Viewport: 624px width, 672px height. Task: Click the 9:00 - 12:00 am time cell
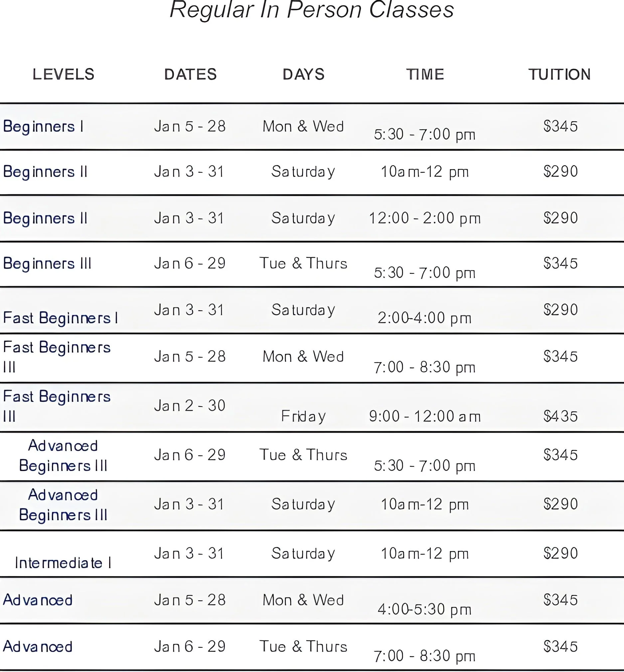click(425, 416)
